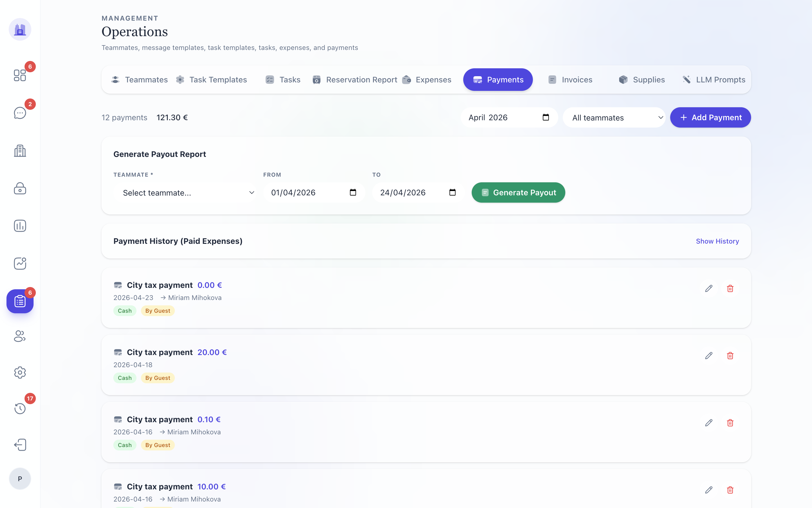Viewport: 812px width, 508px height.
Task: Click the To date 24/04/2026 field
Action: (418, 192)
